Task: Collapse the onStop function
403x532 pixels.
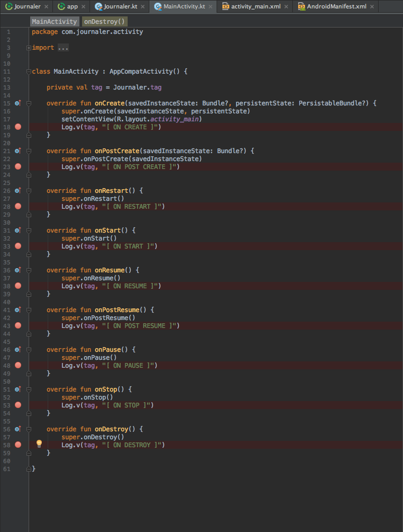Action: [29, 389]
